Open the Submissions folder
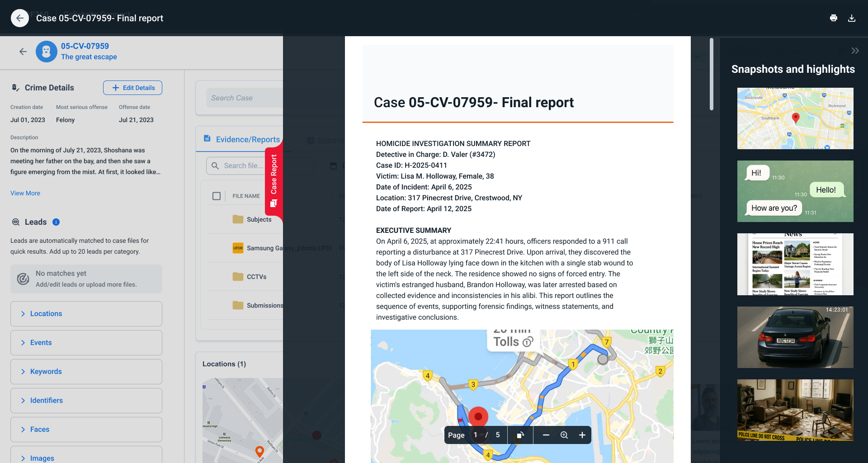 point(264,305)
